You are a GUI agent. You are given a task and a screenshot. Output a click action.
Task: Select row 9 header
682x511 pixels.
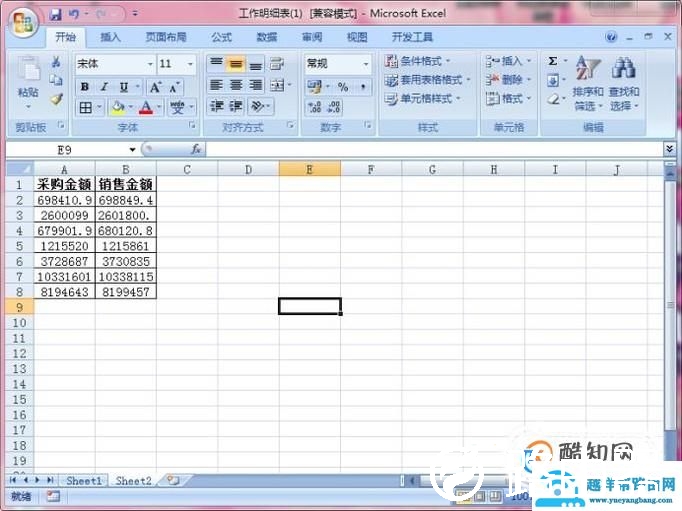20,307
